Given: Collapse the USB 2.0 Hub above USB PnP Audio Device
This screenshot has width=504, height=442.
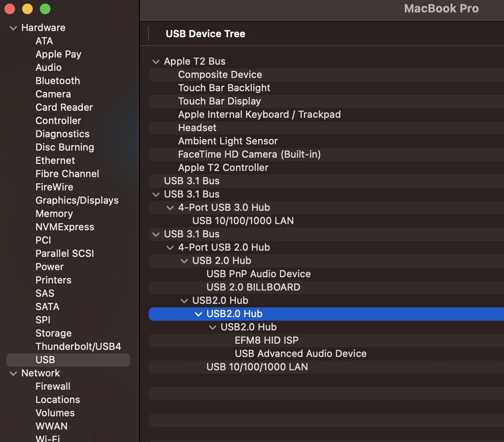Looking at the screenshot, I should (x=184, y=261).
